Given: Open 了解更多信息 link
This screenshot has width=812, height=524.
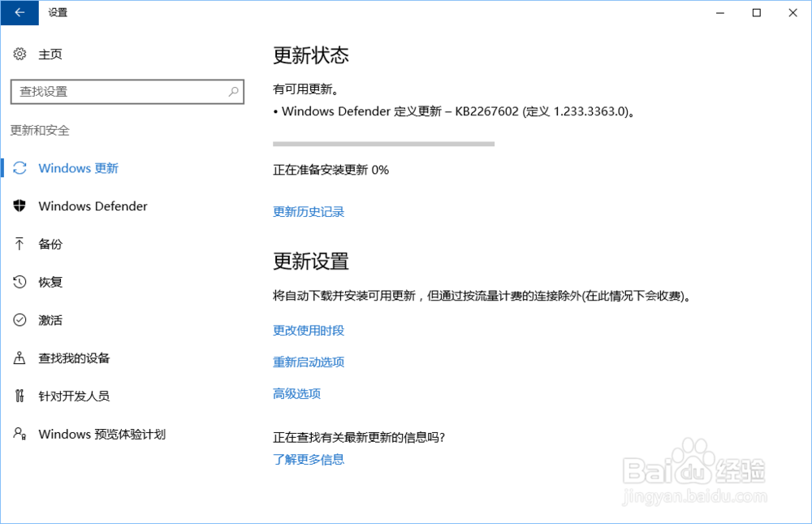Looking at the screenshot, I should pyautogui.click(x=309, y=459).
